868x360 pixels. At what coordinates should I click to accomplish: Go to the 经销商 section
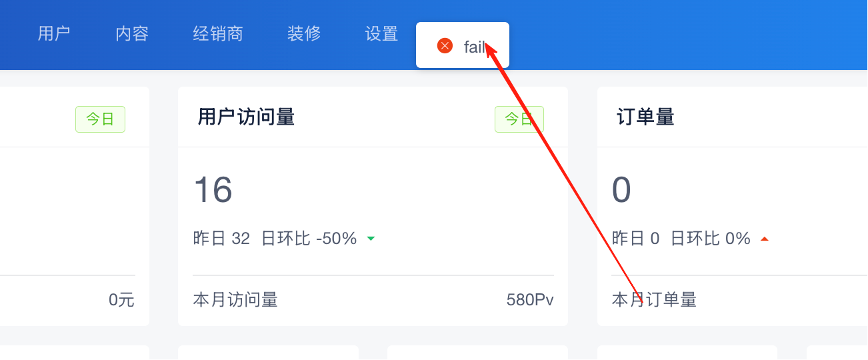pyautogui.click(x=218, y=33)
